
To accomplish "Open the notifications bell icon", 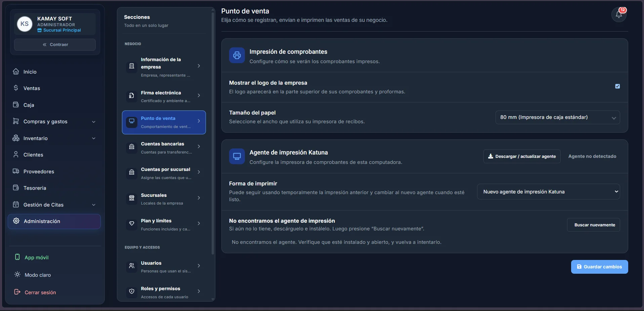I will pyautogui.click(x=619, y=15).
